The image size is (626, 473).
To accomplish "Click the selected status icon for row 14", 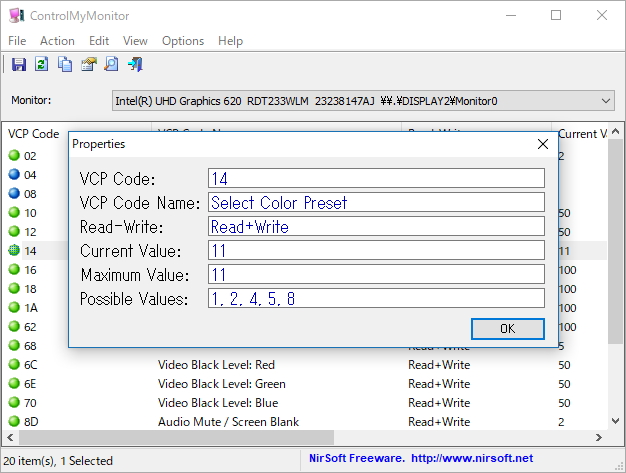I will tap(14, 250).
